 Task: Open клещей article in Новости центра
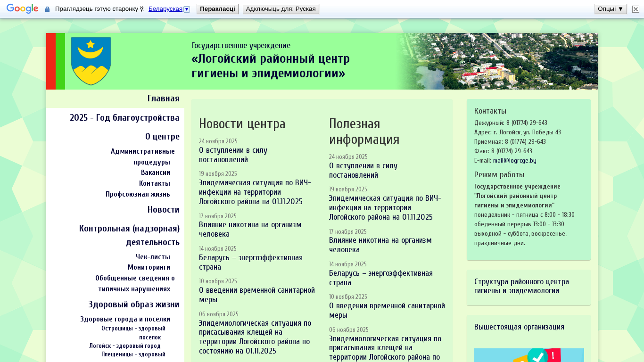pyautogui.click(x=255, y=337)
